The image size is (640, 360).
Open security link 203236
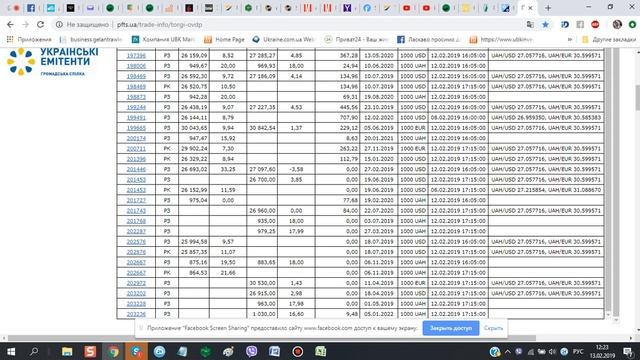[136, 314]
